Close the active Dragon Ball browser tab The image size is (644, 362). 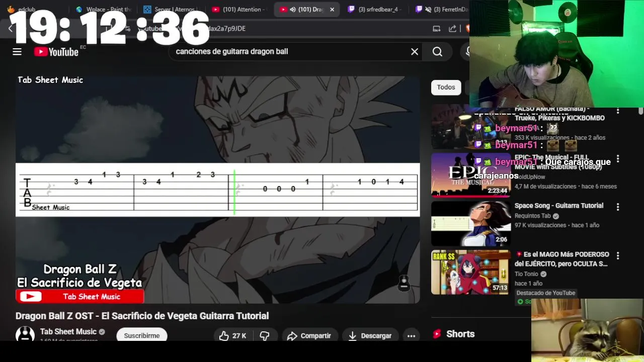click(x=332, y=10)
